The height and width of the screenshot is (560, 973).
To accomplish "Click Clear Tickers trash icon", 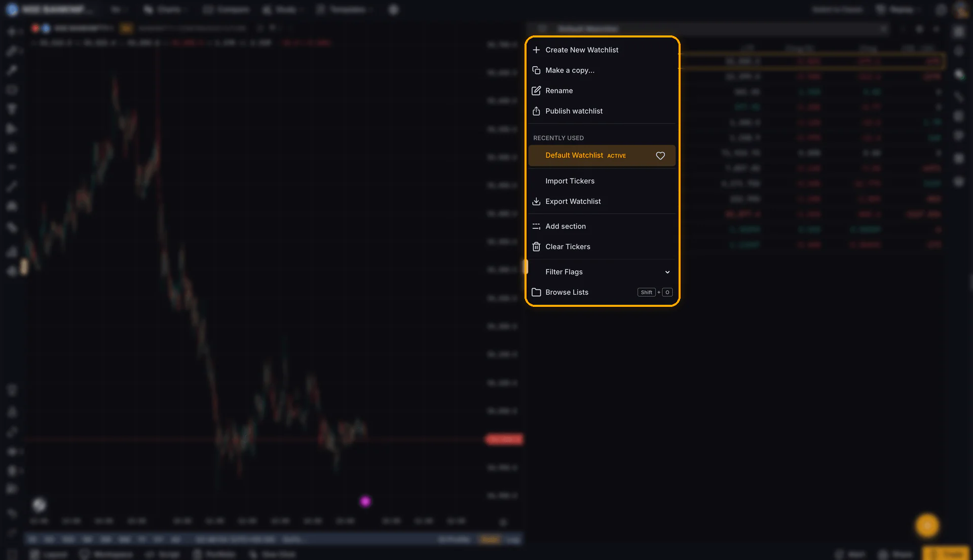I will coord(536,247).
